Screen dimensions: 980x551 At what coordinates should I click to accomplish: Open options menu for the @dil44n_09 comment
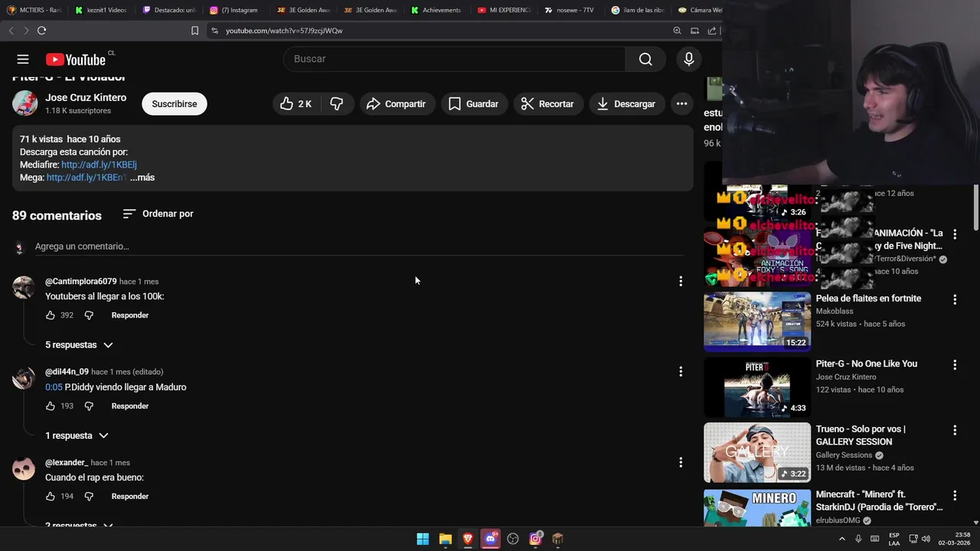(681, 372)
